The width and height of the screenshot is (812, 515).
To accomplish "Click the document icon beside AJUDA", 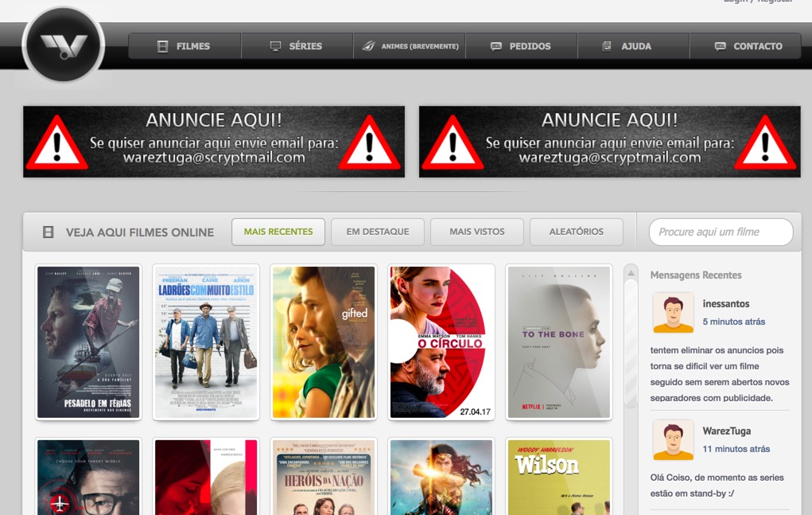I will pyautogui.click(x=607, y=46).
